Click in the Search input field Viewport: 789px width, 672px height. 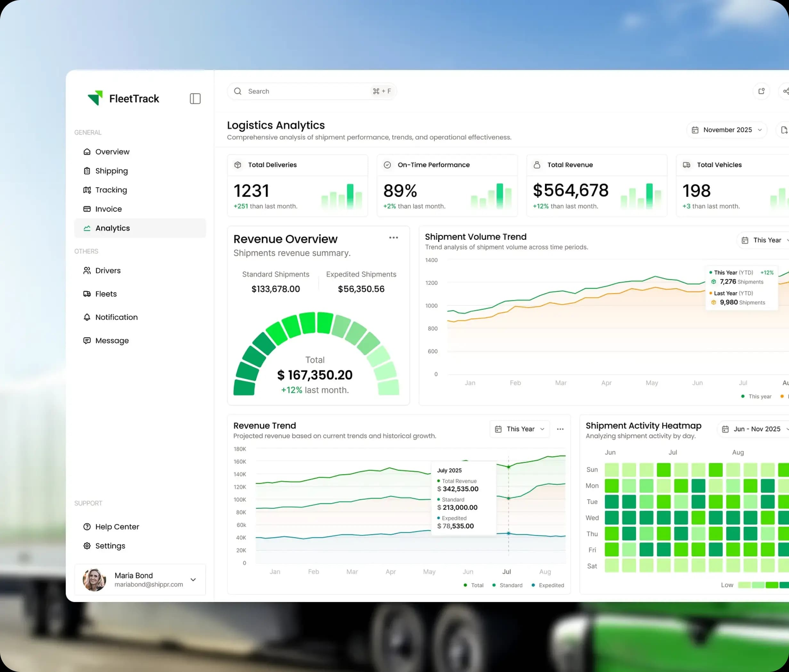point(312,91)
